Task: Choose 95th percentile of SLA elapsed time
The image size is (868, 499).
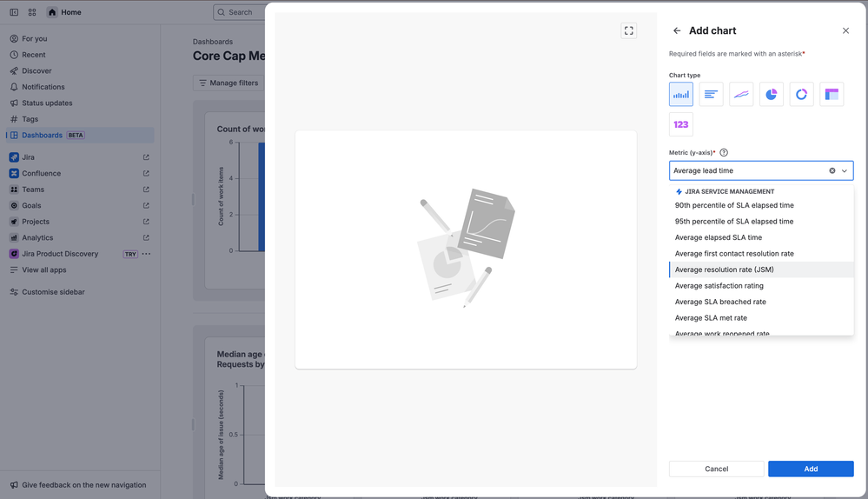Action: [761, 222]
